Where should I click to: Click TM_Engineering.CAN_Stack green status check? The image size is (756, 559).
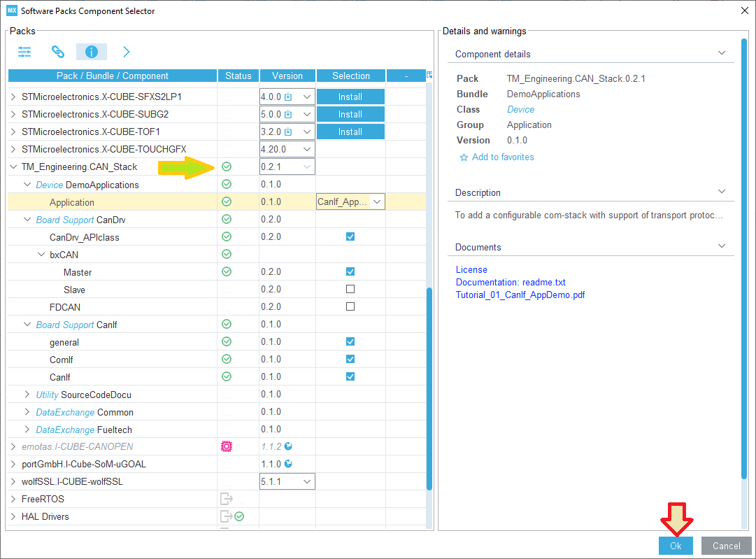coord(227,167)
